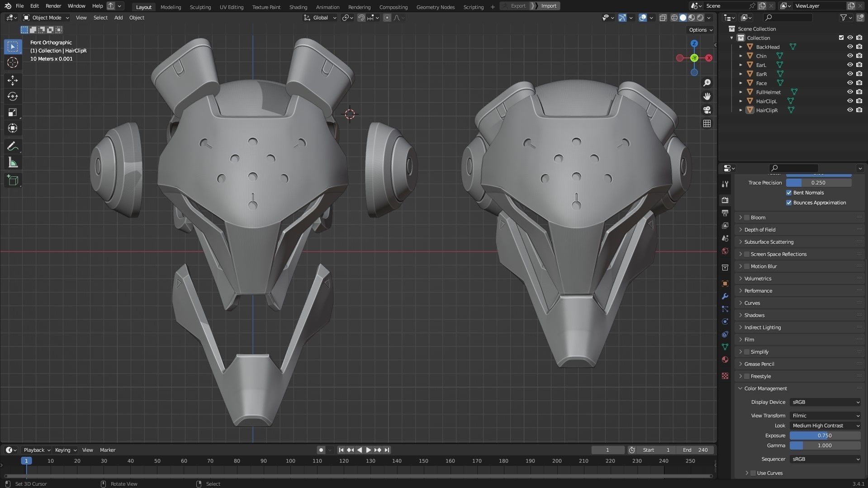Open the viewport Options button
The height and width of the screenshot is (488, 868).
point(701,30)
